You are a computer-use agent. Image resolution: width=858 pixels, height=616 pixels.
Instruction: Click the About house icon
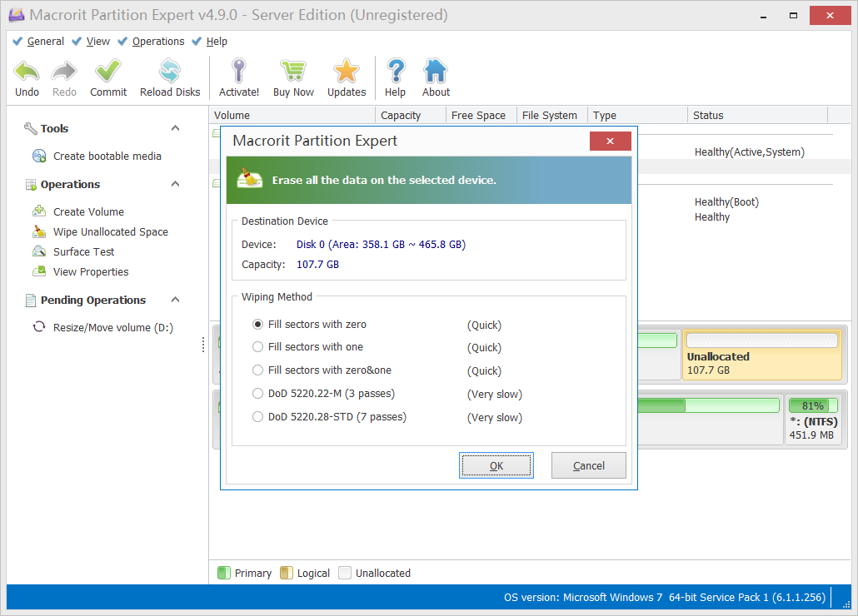[x=436, y=71]
